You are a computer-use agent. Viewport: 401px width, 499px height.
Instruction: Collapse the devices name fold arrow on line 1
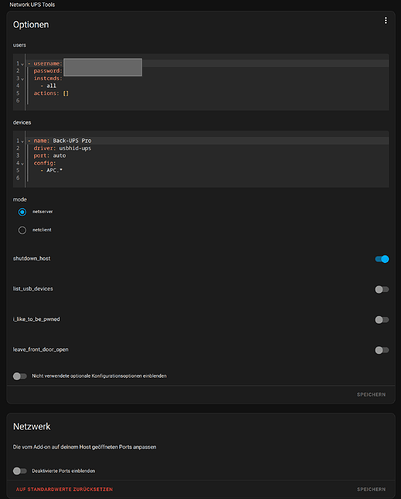[22, 141]
